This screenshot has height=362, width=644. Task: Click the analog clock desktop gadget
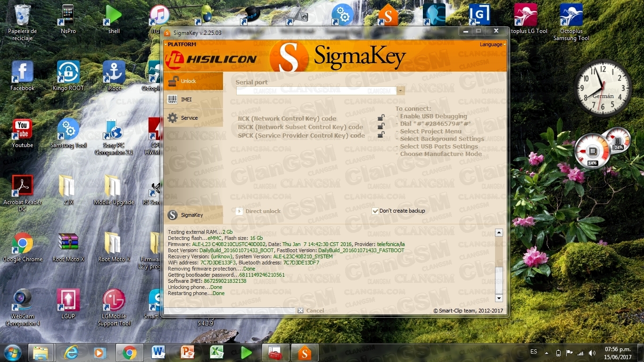[x=603, y=88]
